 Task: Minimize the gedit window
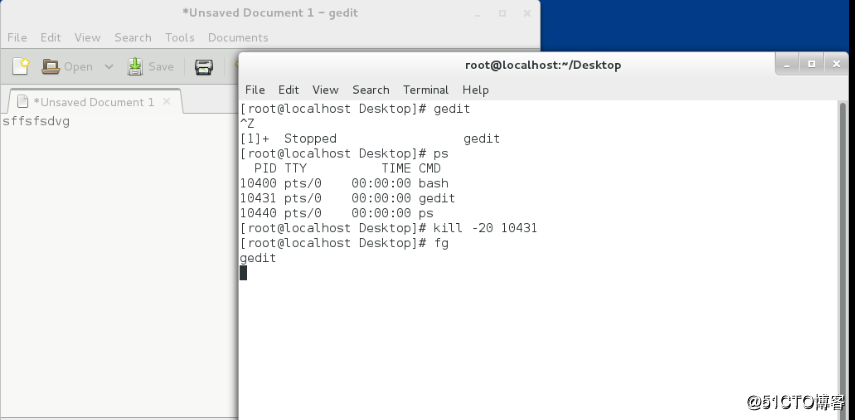(x=477, y=14)
